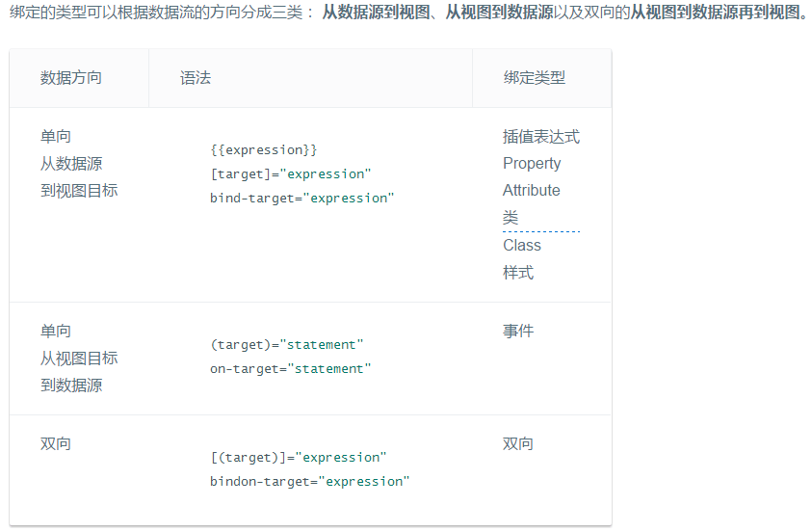The height and width of the screenshot is (532, 812).
Task: Select the on-target="statement" code line
Action: (291, 369)
